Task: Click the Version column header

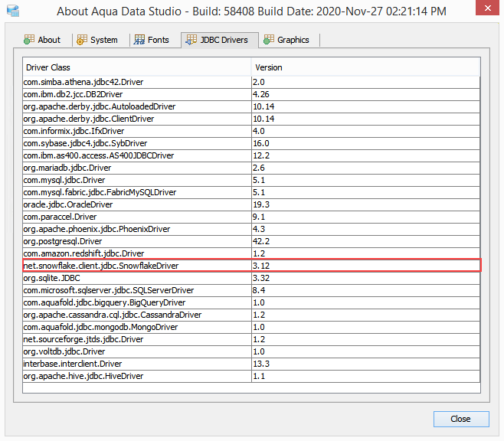Action: click(x=365, y=67)
